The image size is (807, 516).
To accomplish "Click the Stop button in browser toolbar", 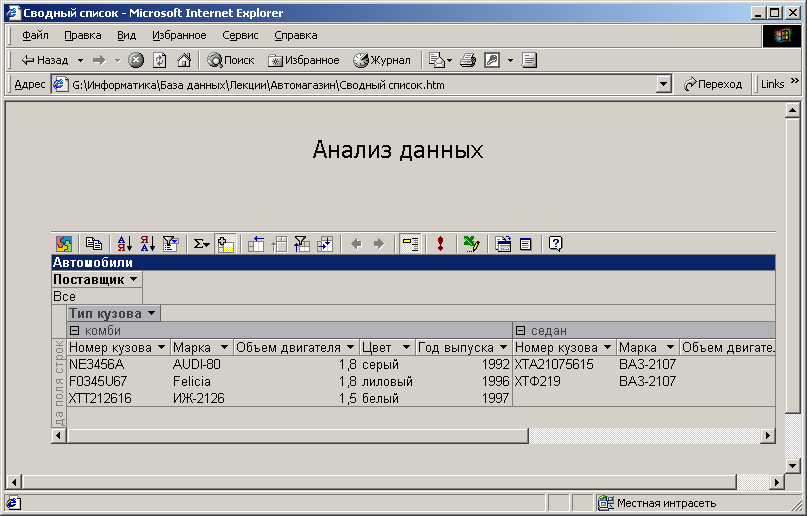I will (x=136, y=60).
